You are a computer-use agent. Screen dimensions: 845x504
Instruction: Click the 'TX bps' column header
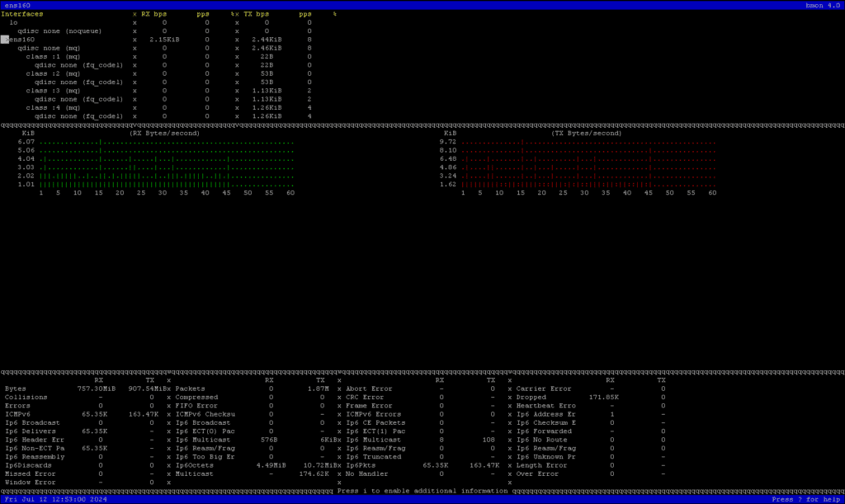[256, 14]
